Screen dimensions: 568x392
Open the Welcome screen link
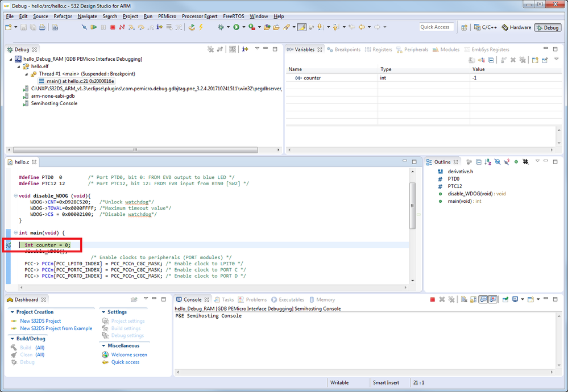tap(129, 355)
